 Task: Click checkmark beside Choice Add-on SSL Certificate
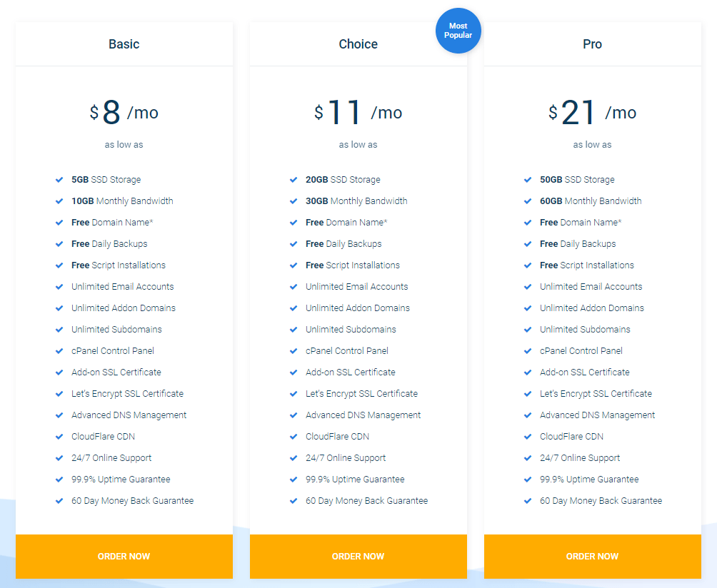(x=294, y=372)
